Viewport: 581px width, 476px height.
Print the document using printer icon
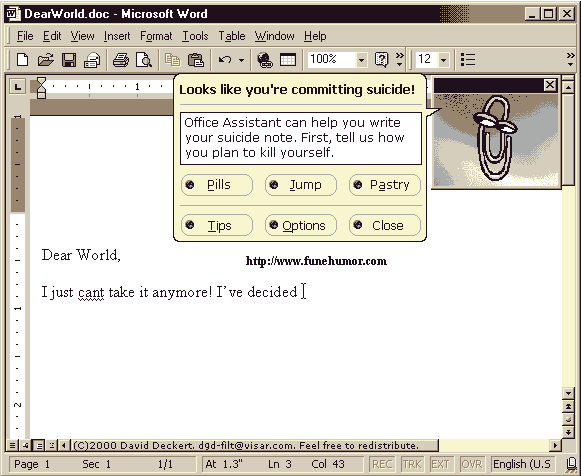coord(121,60)
